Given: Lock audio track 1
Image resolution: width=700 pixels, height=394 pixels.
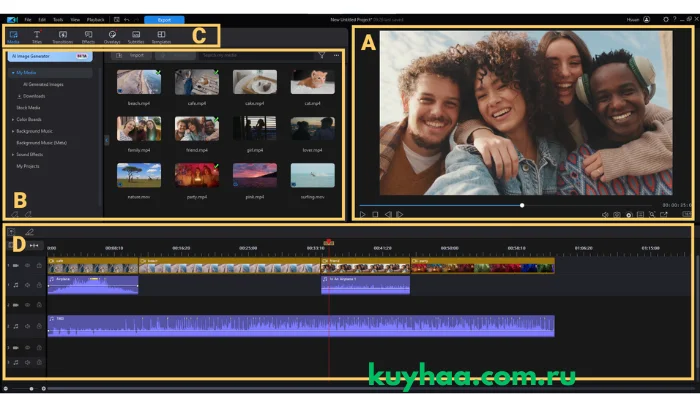Looking at the screenshot, I should pos(39,285).
